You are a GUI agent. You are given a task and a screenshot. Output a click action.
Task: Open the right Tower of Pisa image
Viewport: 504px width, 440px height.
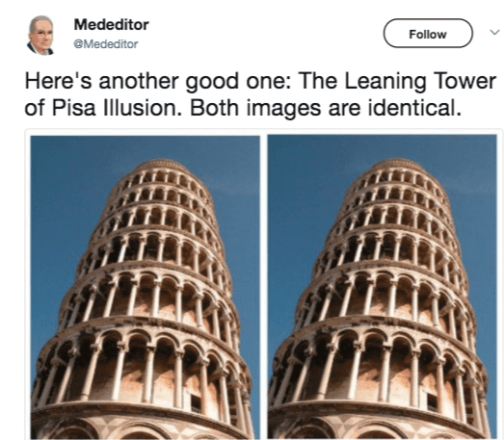click(x=383, y=287)
